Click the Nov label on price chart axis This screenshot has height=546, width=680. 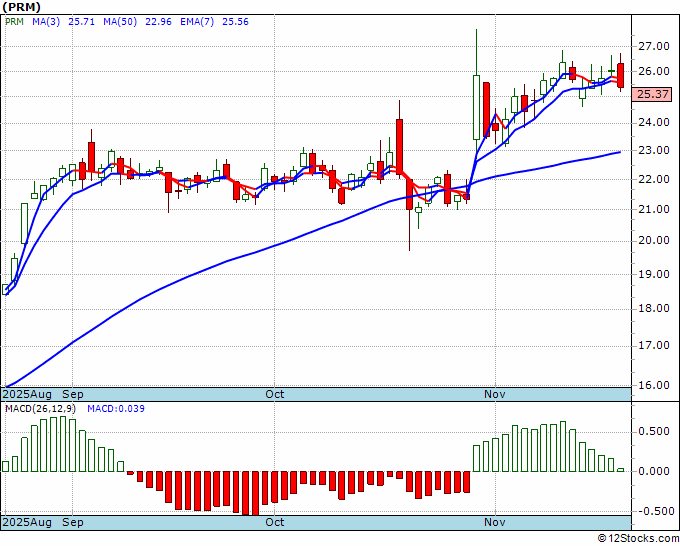(495, 394)
